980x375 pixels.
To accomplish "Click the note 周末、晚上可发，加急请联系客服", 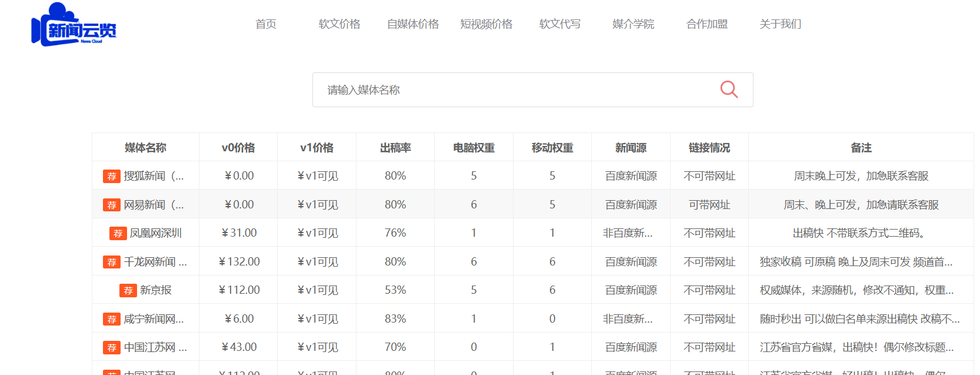I will (x=861, y=205).
